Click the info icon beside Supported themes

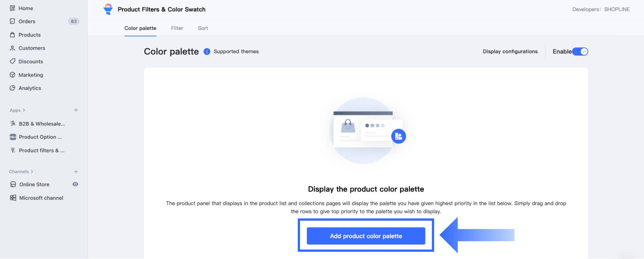coord(207,52)
